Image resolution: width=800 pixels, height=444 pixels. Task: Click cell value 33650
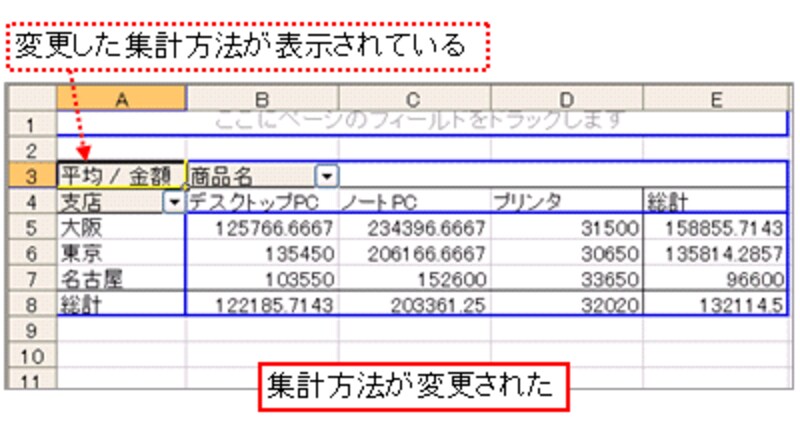[566, 279]
